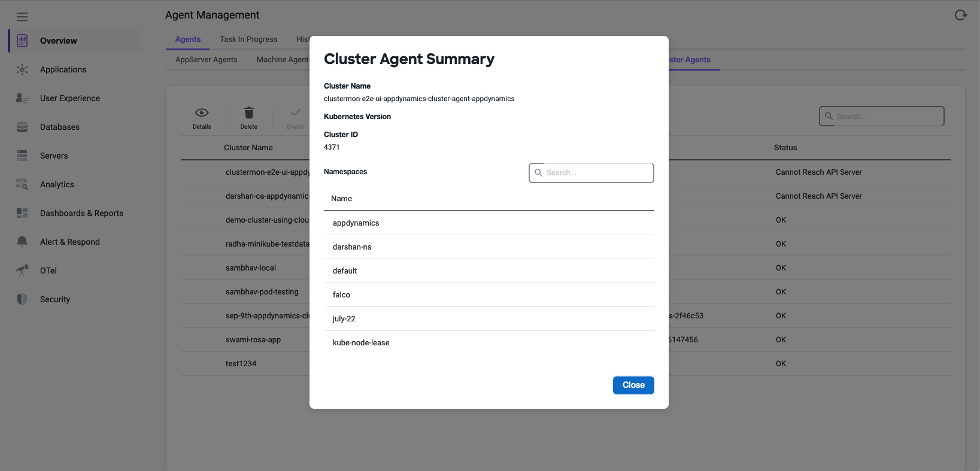Open Dashboards & Reports in the sidebar
The height and width of the screenshot is (471, 980).
click(x=81, y=213)
